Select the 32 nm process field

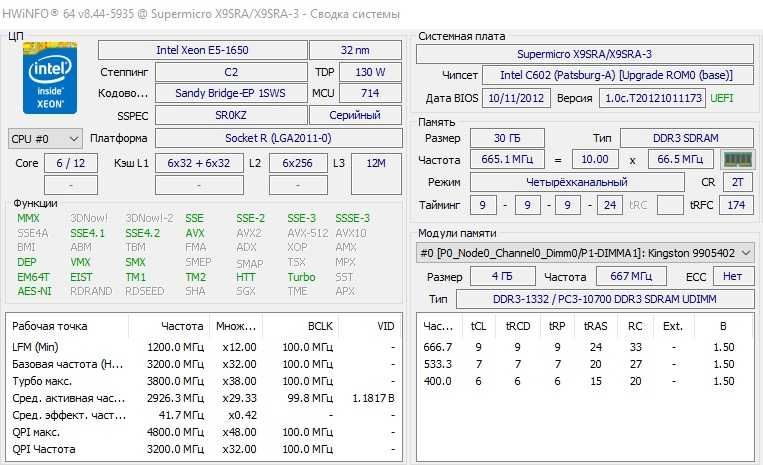tap(355, 50)
